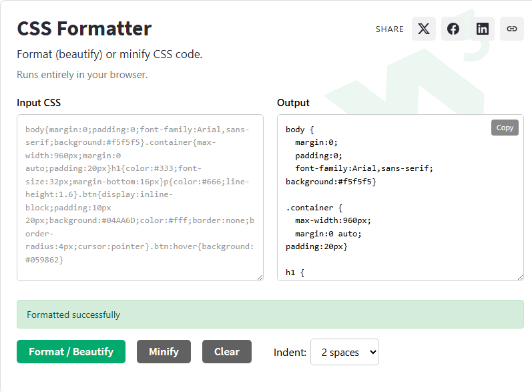Click the 'font-family:Arial,sans-serif;' output line
Screen dimensions: 532x392
(364, 168)
